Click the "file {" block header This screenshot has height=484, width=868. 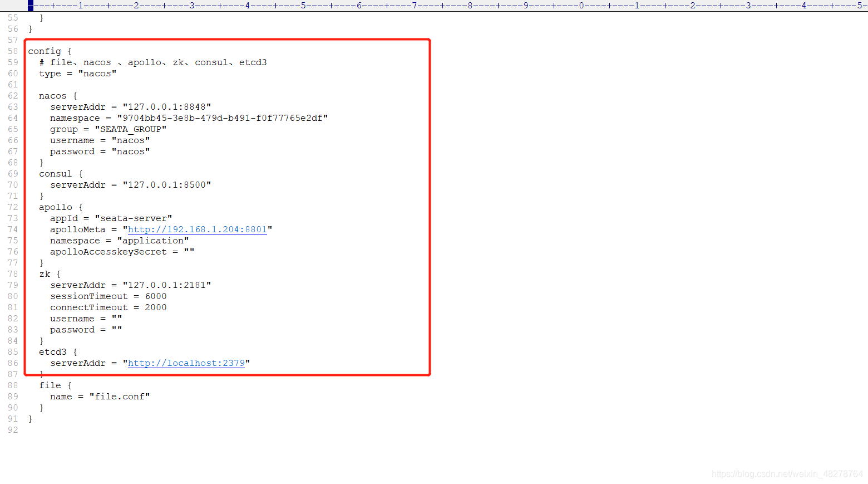[56, 385]
